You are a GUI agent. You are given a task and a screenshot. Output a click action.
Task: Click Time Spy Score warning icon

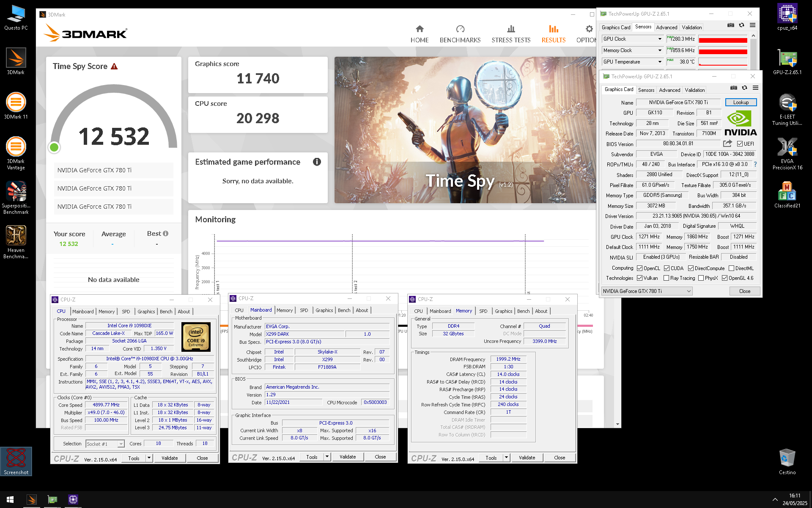point(114,66)
